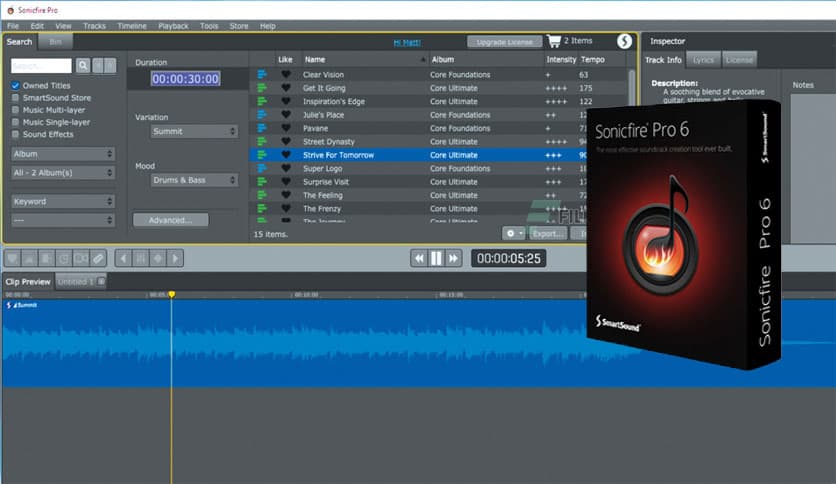Check the Music Multi-layer filter
The image size is (836, 484).
[x=15, y=110]
